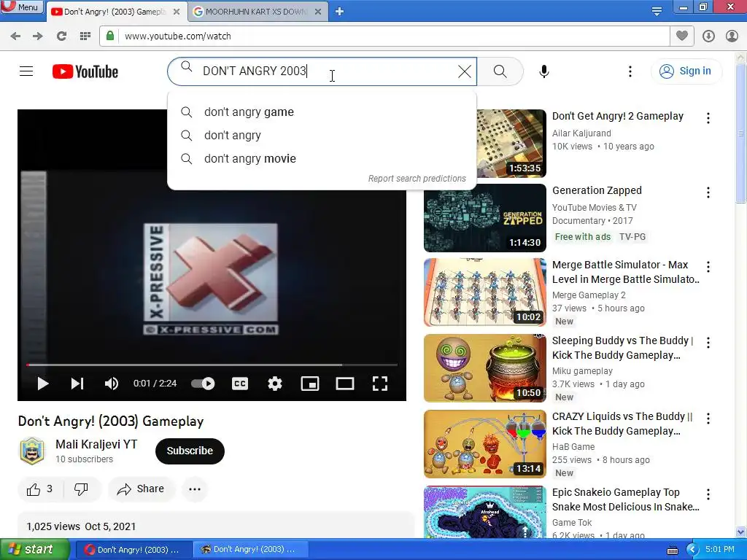This screenshot has width=747, height=560.
Task: Open Opera account profile icon
Action: point(732,36)
